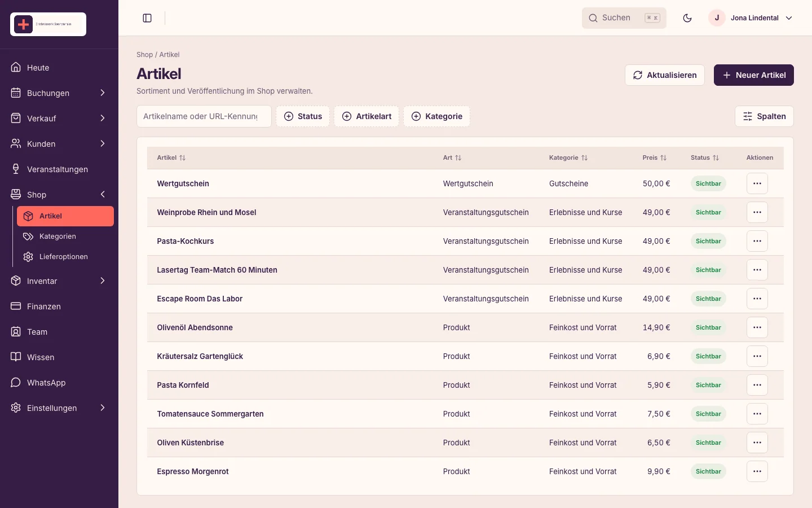812x508 pixels.
Task: Open the Artikelart filter
Action: click(x=367, y=116)
